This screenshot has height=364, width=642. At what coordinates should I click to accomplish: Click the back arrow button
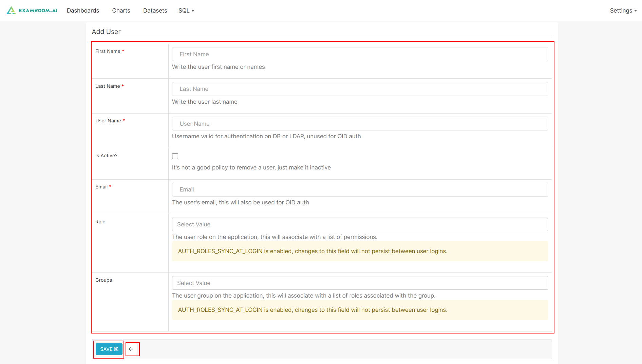[x=131, y=349]
